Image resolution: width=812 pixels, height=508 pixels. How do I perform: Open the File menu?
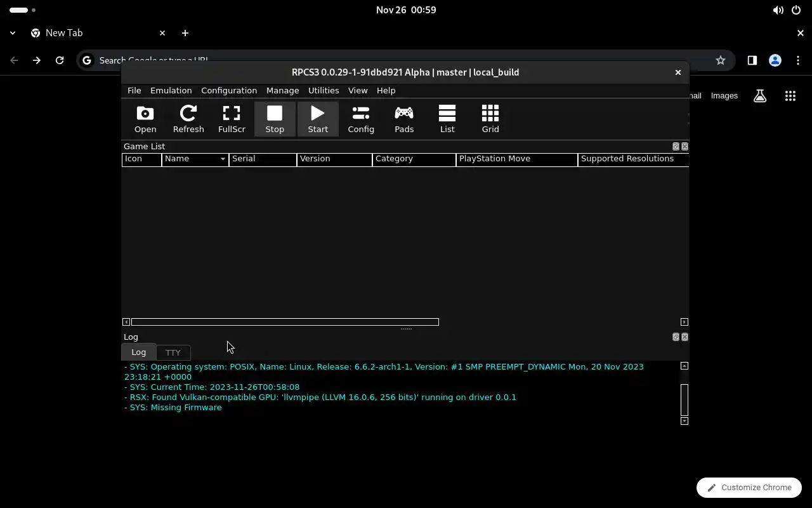click(x=134, y=91)
